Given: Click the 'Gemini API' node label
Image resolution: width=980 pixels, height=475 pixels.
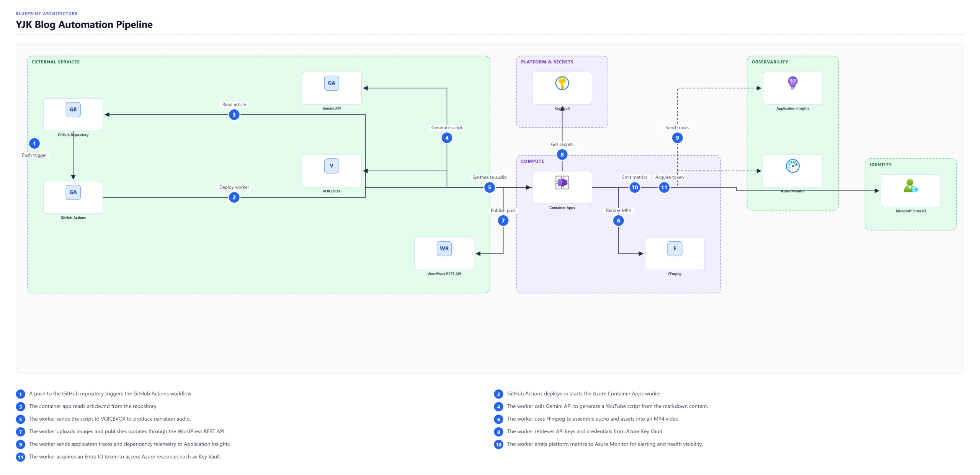Looking at the screenshot, I should pyautogui.click(x=332, y=108).
